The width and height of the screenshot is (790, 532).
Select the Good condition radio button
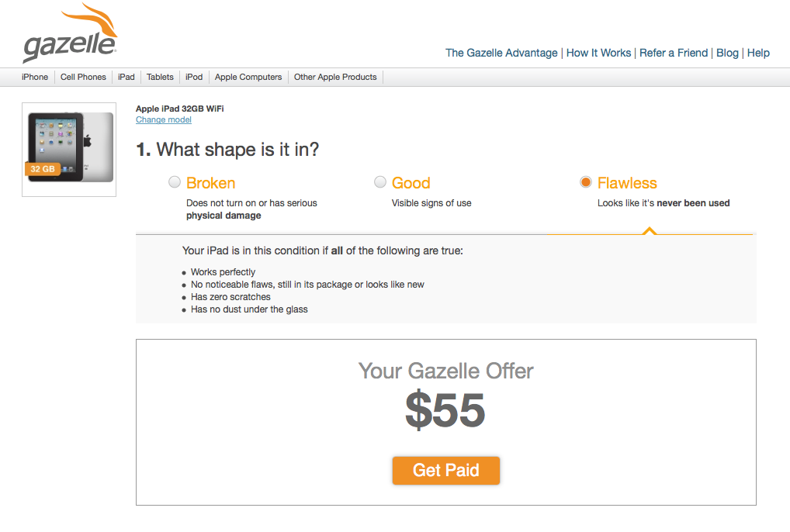380,182
